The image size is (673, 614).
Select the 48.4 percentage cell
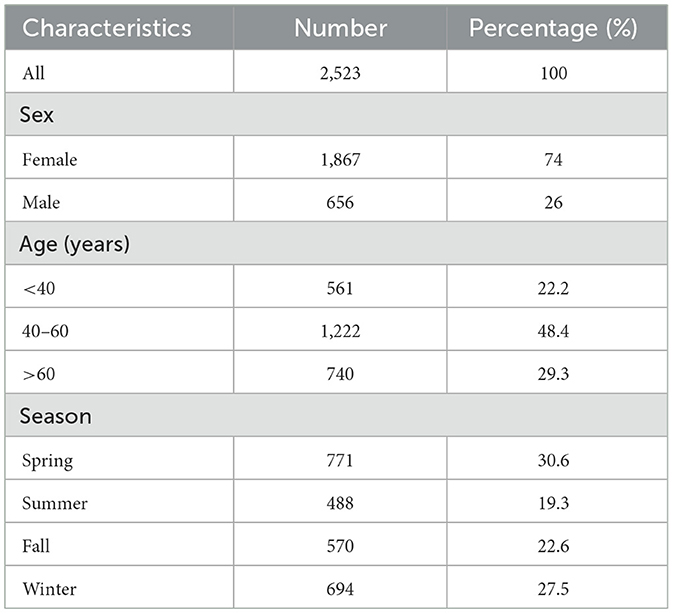coord(553,330)
